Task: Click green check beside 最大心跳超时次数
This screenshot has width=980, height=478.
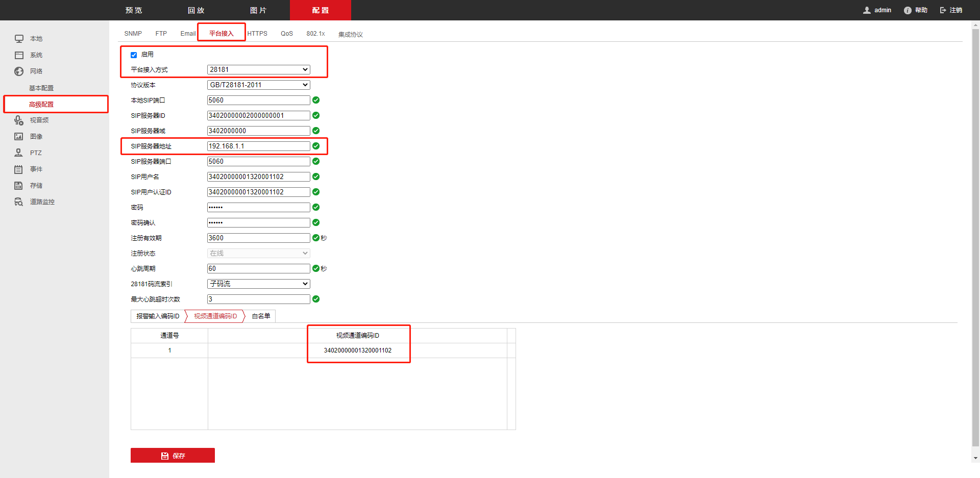Action: pos(316,299)
